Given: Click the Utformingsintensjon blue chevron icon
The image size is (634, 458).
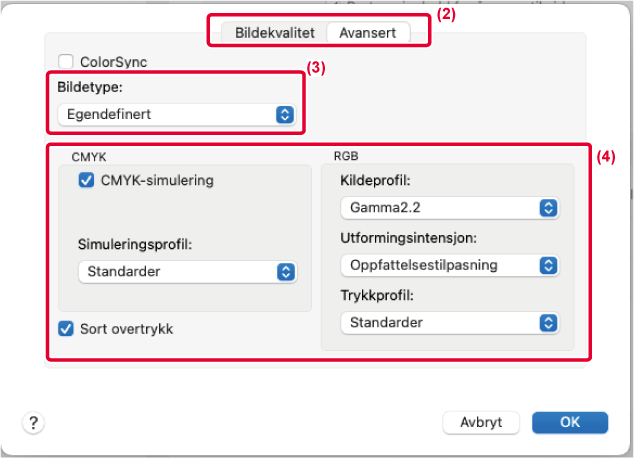Looking at the screenshot, I should pos(548,266).
